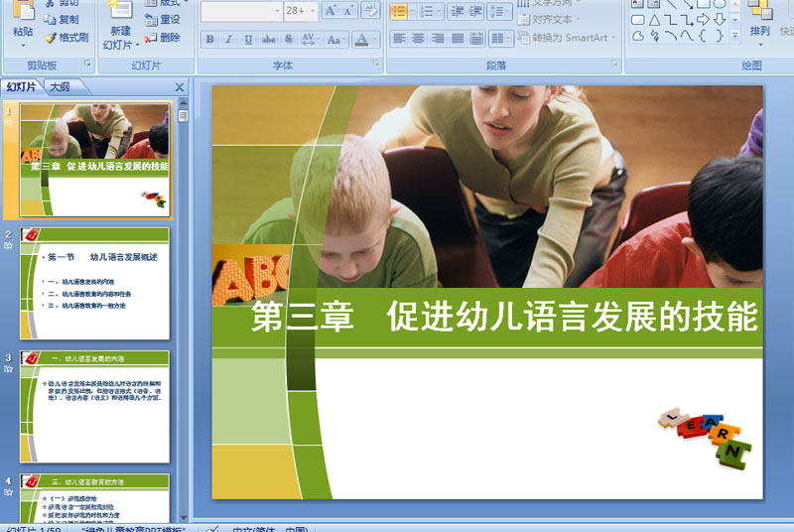Image resolution: width=794 pixels, height=532 pixels.
Task: Toggle bold formatting
Action: [210, 40]
